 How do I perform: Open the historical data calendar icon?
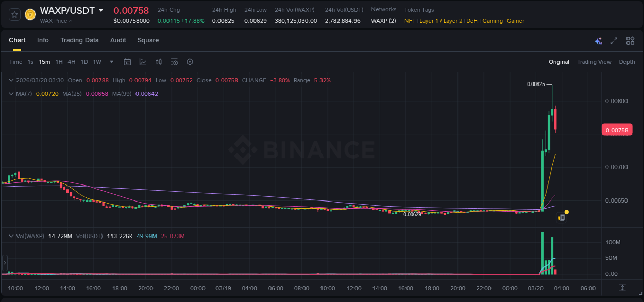pos(127,62)
